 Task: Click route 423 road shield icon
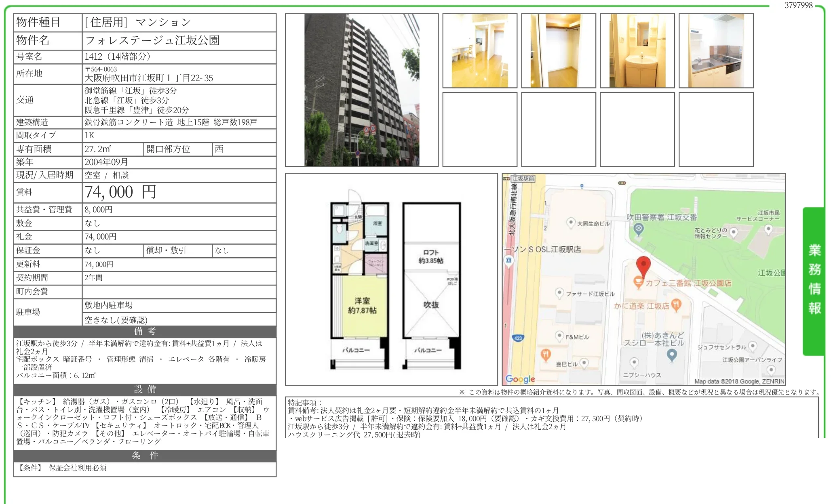point(518,338)
